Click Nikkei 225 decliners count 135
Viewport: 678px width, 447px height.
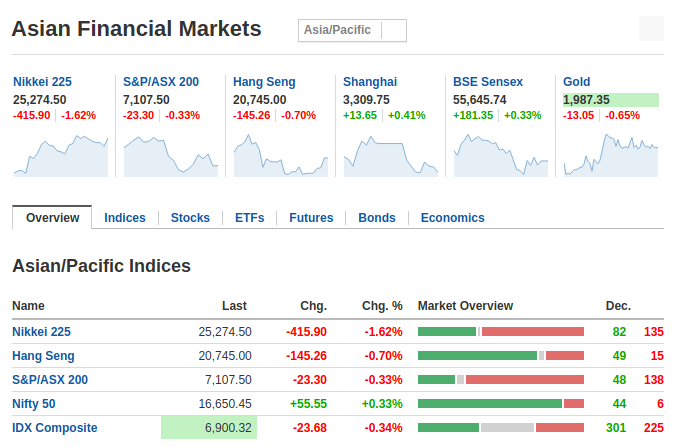point(653,332)
